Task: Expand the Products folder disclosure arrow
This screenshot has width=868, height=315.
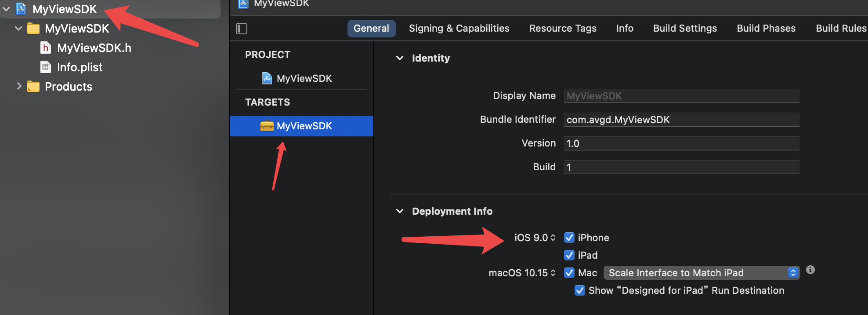Action: tap(19, 86)
